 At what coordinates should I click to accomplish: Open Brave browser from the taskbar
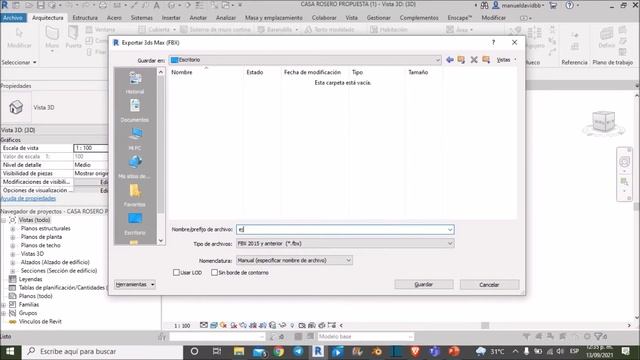415,351
